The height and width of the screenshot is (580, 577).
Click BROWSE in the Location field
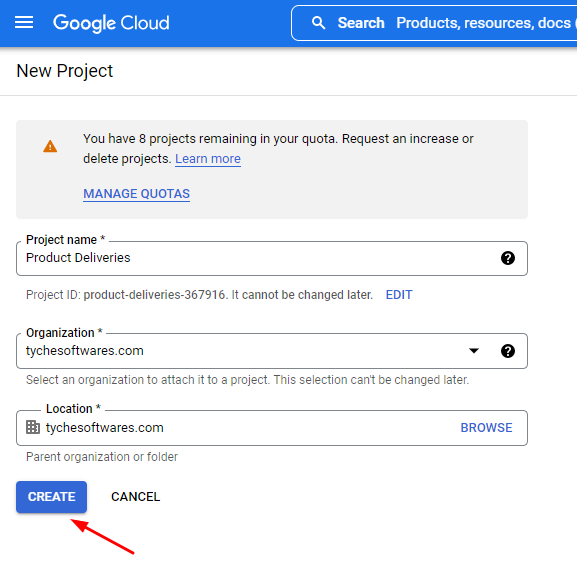pyautogui.click(x=486, y=428)
